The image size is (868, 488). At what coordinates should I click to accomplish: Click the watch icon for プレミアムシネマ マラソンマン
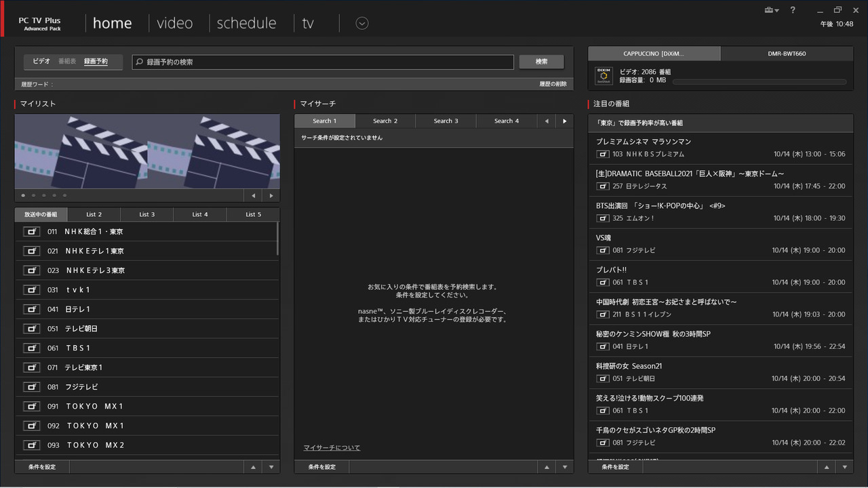(x=602, y=154)
